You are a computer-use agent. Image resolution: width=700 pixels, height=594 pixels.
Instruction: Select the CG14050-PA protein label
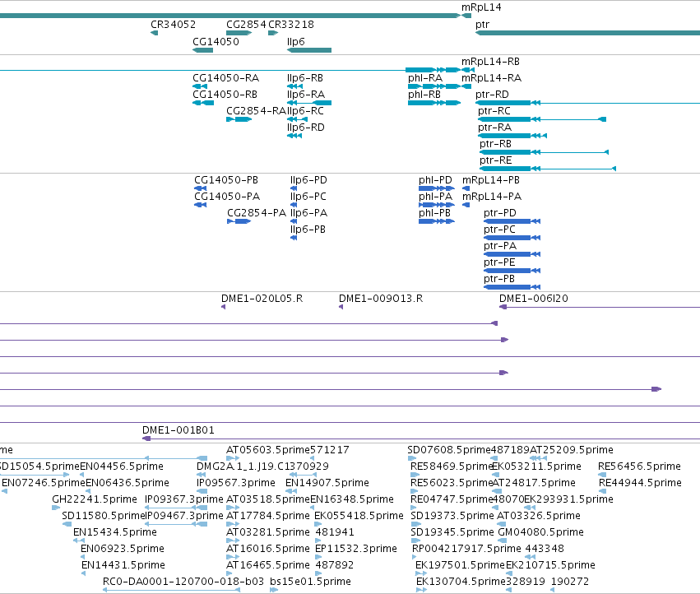(x=227, y=197)
